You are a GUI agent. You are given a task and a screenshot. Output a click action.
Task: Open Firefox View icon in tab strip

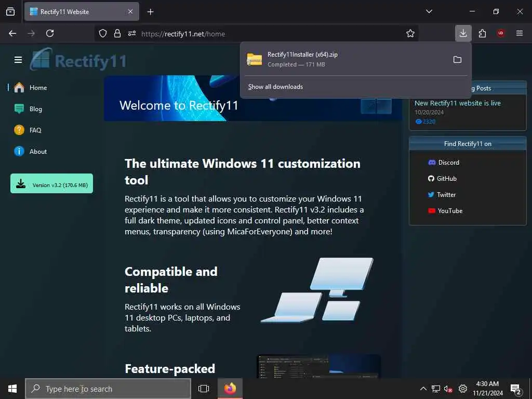click(x=10, y=11)
